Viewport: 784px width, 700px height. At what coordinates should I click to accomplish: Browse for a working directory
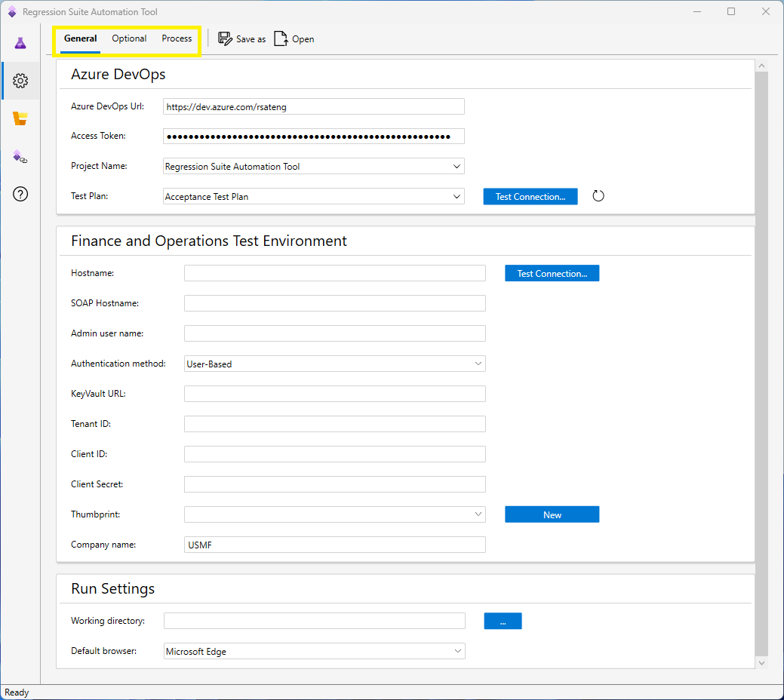[x=503, y=620]
